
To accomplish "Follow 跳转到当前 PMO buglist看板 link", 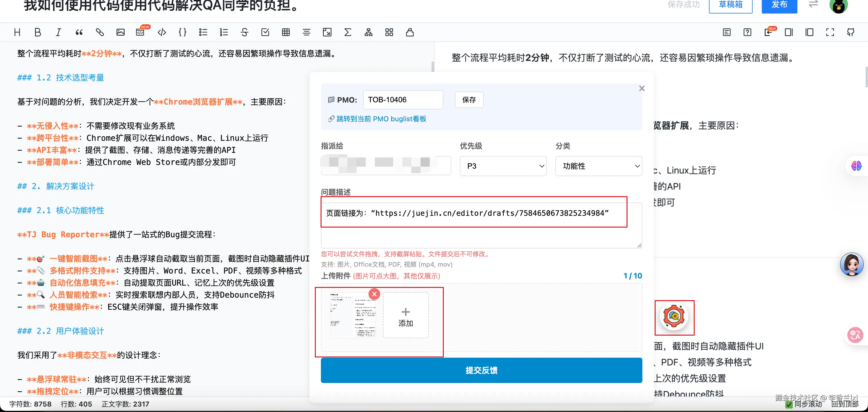I will (381, 119).
